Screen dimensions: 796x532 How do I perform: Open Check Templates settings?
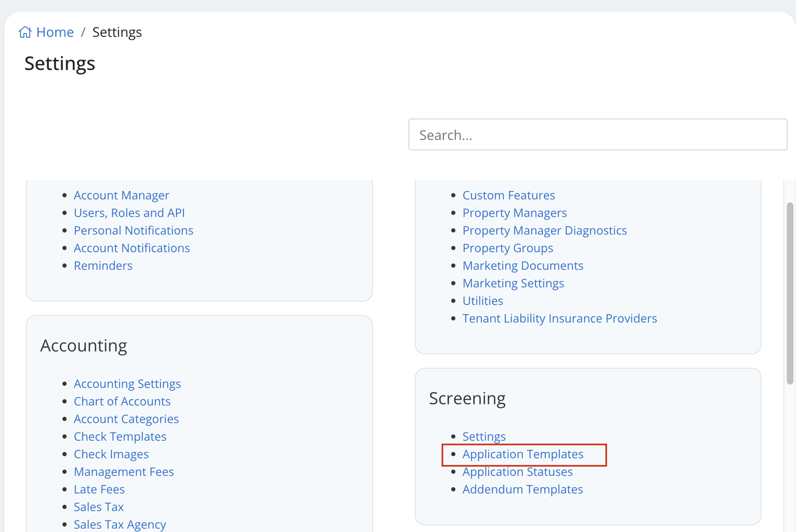[x=120, y=436]
